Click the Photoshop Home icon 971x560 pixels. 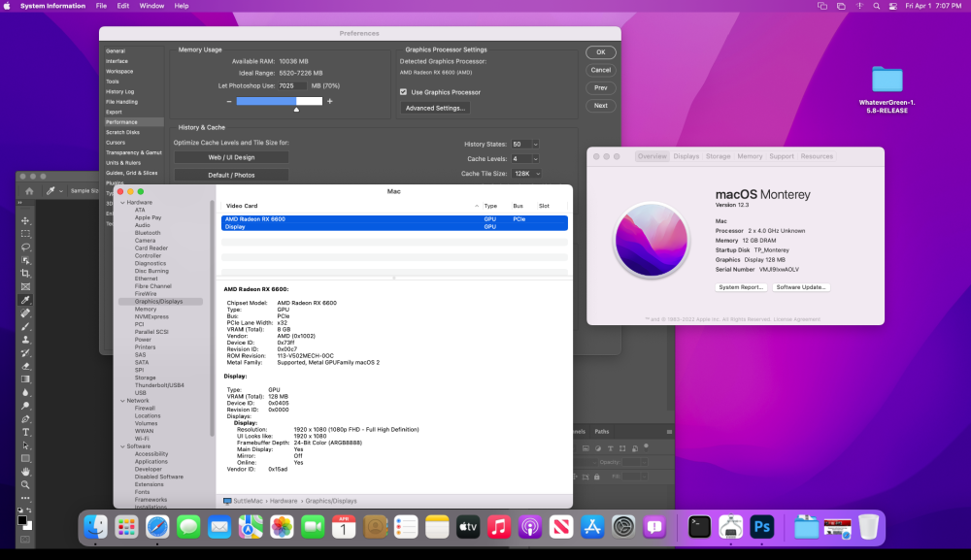29,191
